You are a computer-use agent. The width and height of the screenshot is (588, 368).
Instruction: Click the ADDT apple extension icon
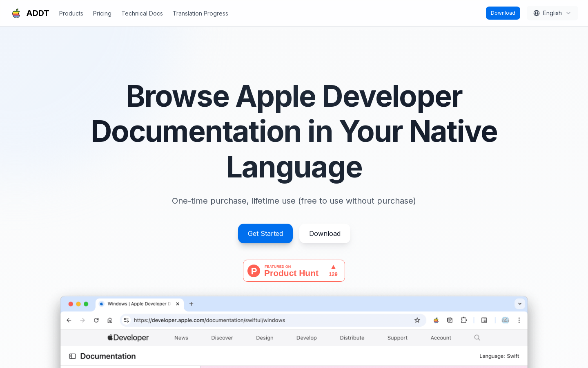(436, 320)
